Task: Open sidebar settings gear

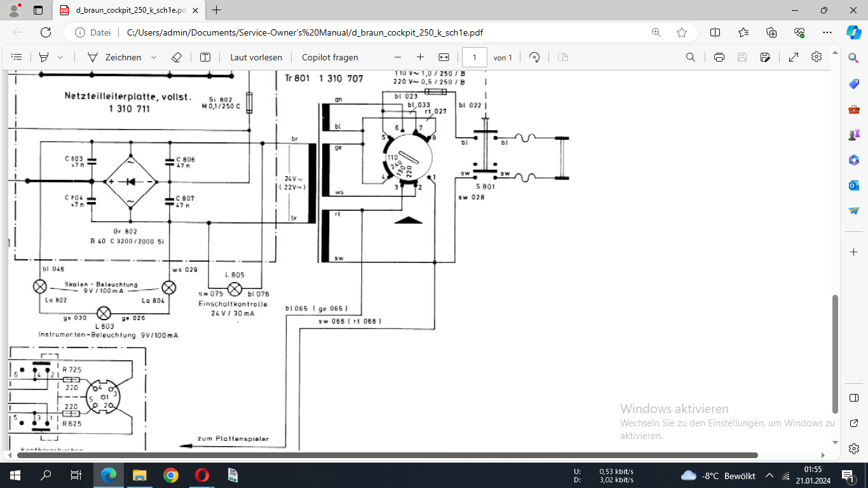Action: [853, 449]
